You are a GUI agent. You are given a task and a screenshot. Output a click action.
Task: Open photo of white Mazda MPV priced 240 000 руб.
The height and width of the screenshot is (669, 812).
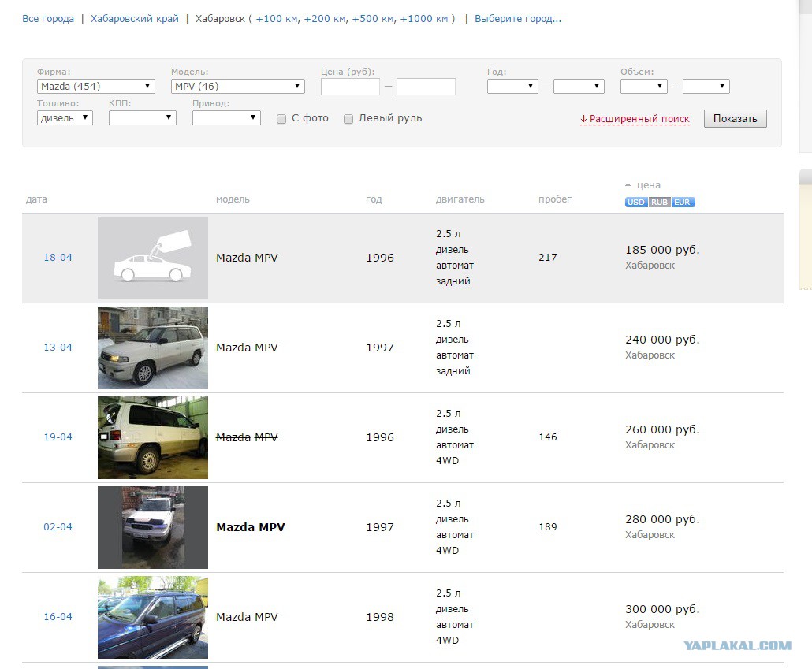(153, 348)
